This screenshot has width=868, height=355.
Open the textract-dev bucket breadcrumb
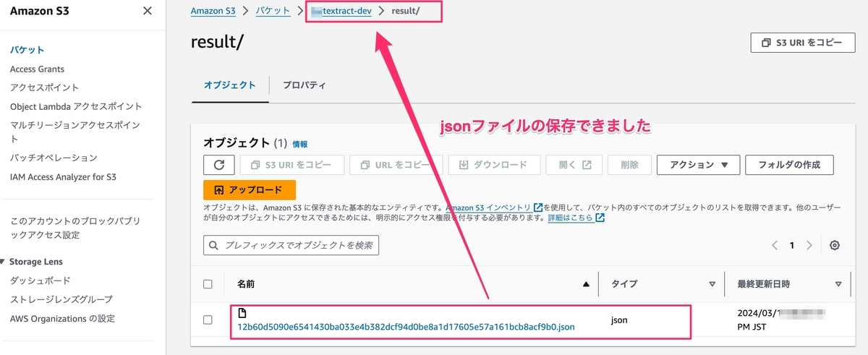click(341, 11)
